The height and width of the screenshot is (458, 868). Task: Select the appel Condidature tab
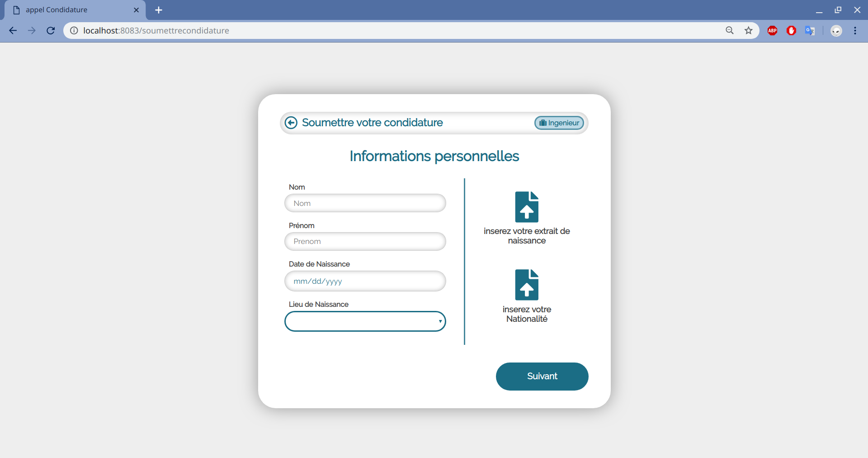(x=75, y=10)
